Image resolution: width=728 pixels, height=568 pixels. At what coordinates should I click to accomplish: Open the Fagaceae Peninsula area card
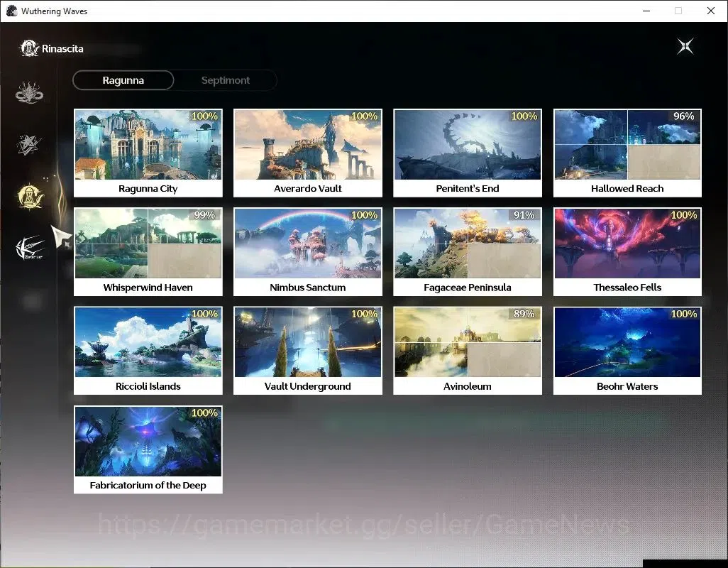click(x=468, y=252)
